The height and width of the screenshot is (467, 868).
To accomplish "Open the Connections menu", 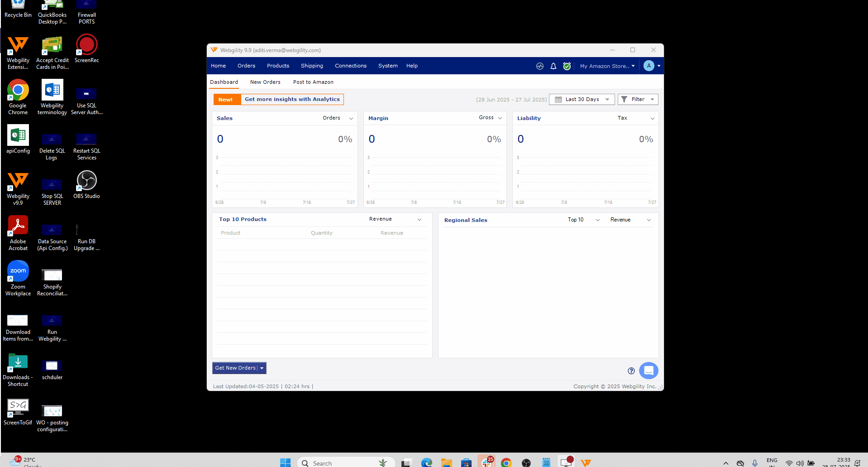I will tap(351, 66).
